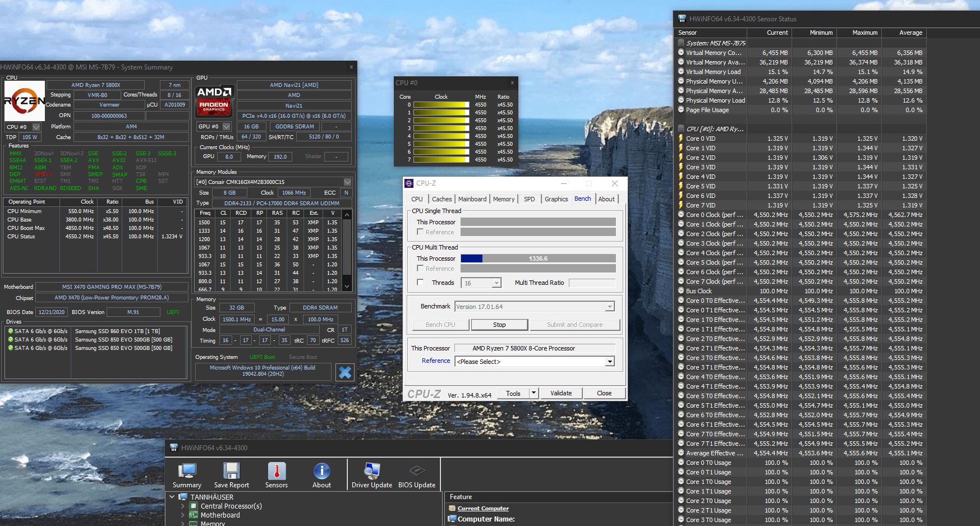The width and height of the screenshot is (980, 526).
Task: Click the CPU [#0]: AMD Ry... sensor group icon
Action: (x=681, y=129)
